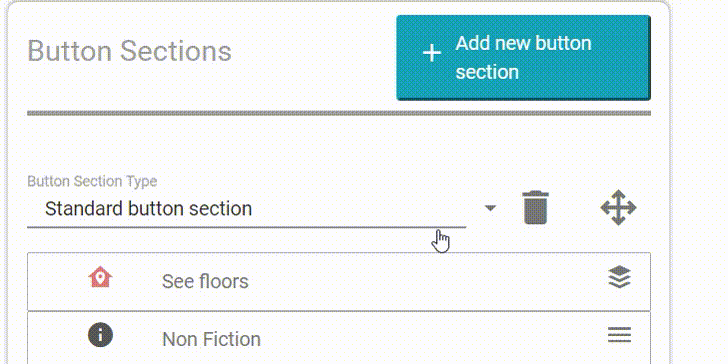
Task: Click the red house pin icon
Action: click(x=100, y=278)
